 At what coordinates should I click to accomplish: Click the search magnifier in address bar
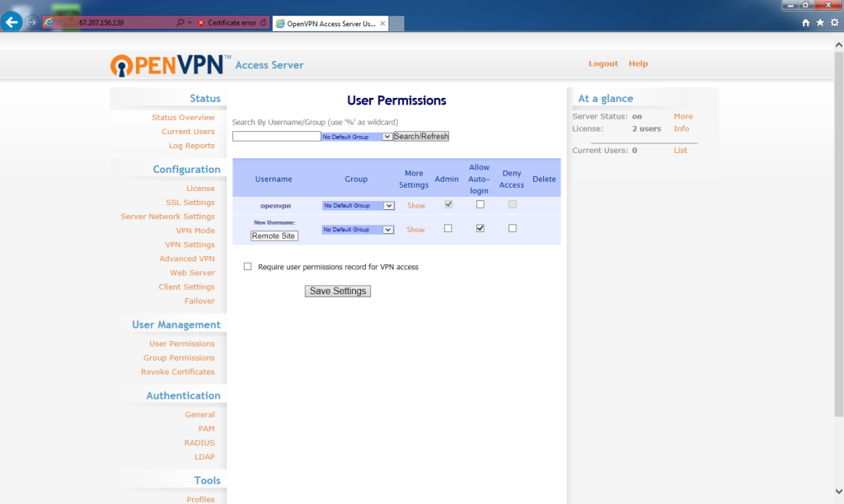pos(181,22)
